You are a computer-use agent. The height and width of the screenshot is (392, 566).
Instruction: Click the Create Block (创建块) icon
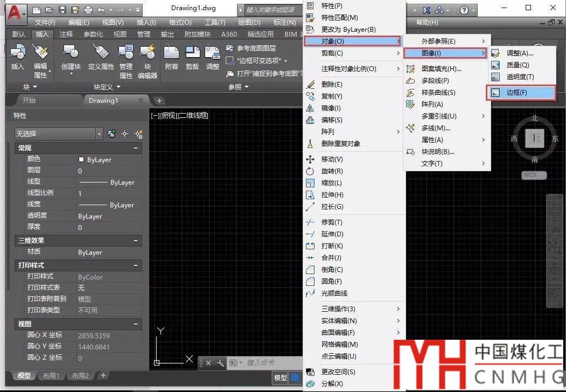click(71, 56)
